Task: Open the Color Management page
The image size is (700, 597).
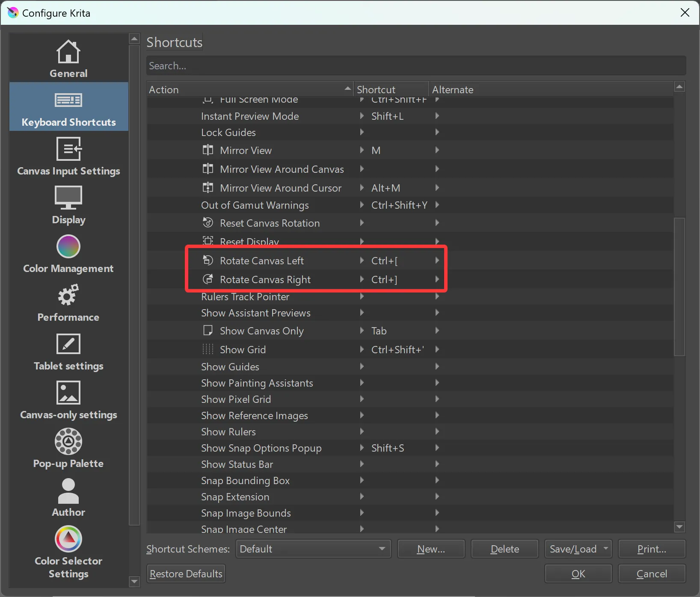Action: 68,254
